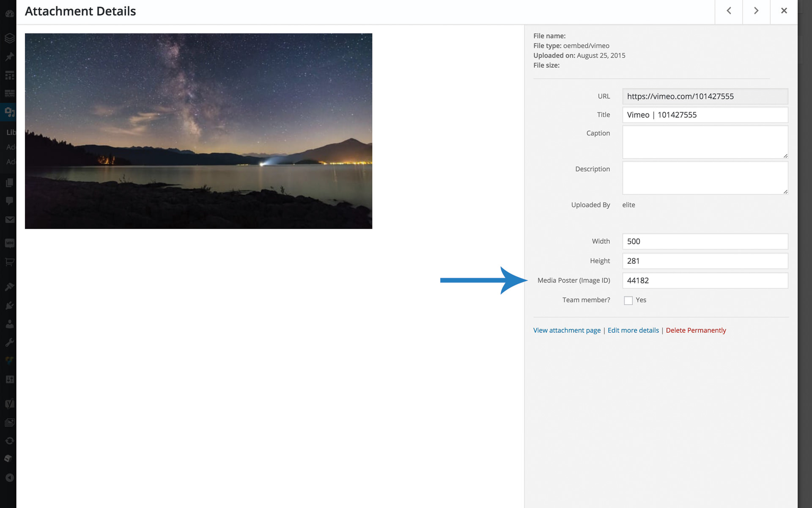Go to previous attachment with left chevron
The width and height of the screenshot is (812, 508).
(729, 11)
